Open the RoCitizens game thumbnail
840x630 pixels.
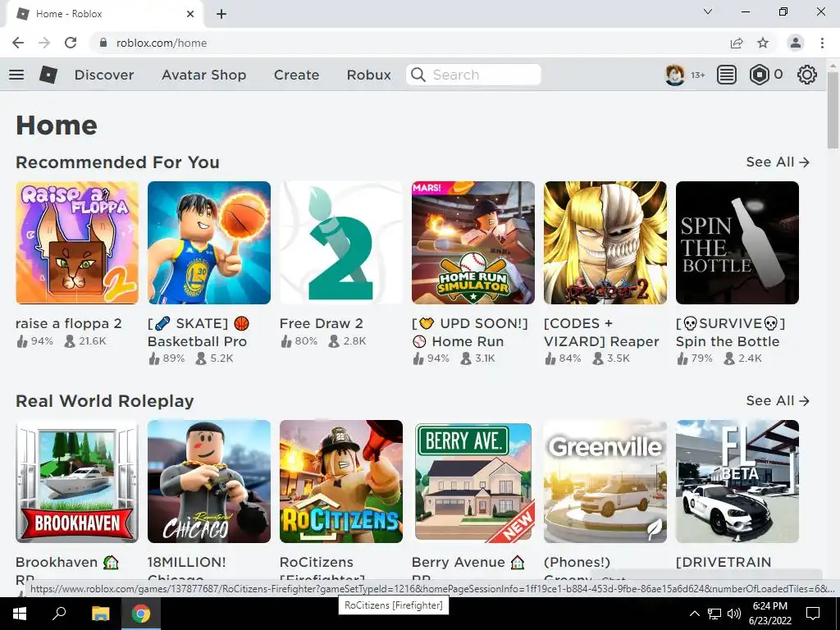[341, 482]
